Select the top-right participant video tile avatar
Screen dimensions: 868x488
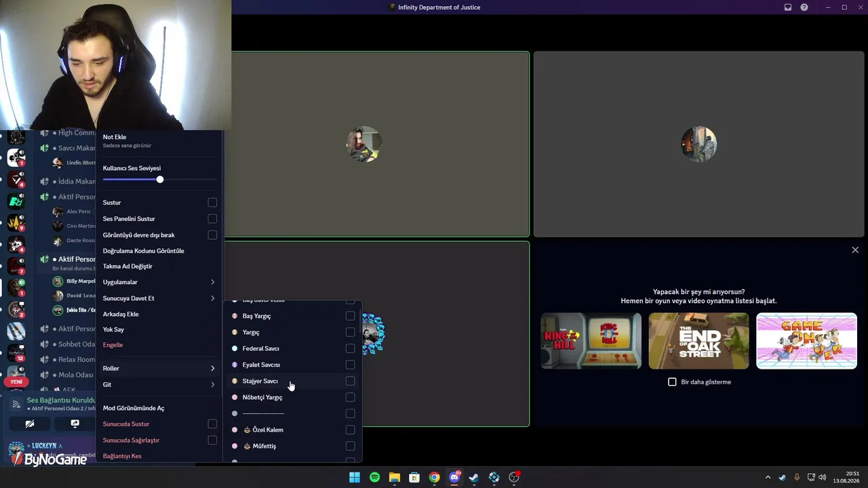[x=698, y=144]
